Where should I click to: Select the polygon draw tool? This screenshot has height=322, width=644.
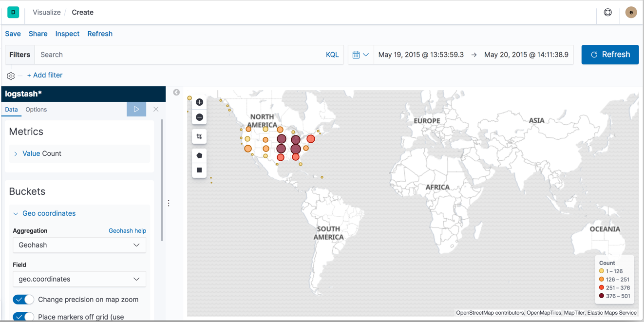199,155
